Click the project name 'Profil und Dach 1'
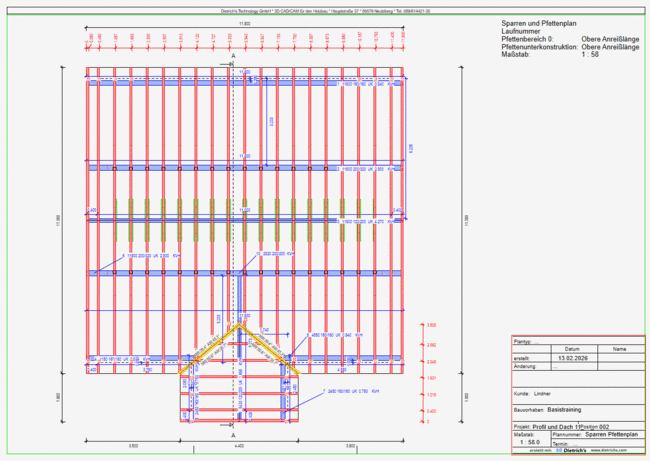 555,426
